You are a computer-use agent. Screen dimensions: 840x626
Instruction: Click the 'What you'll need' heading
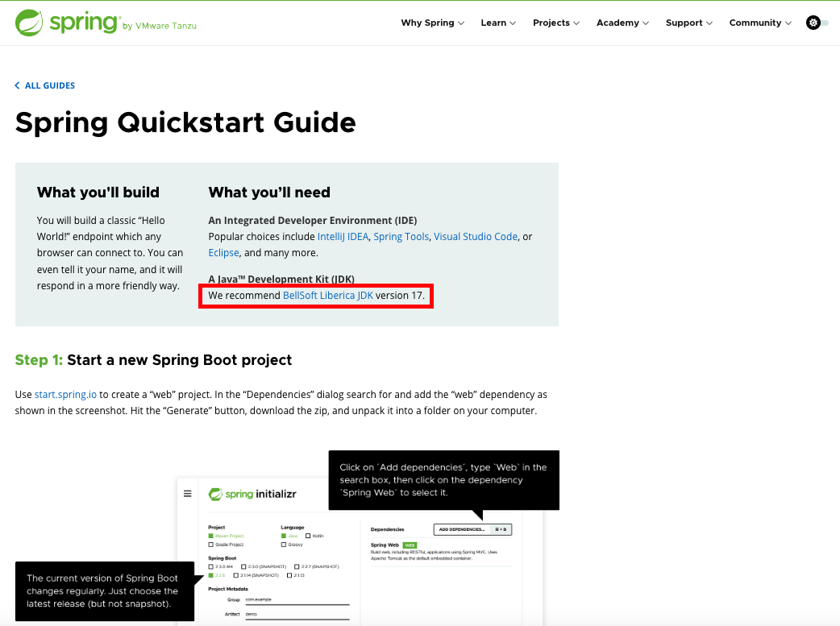tap(269, 193)
